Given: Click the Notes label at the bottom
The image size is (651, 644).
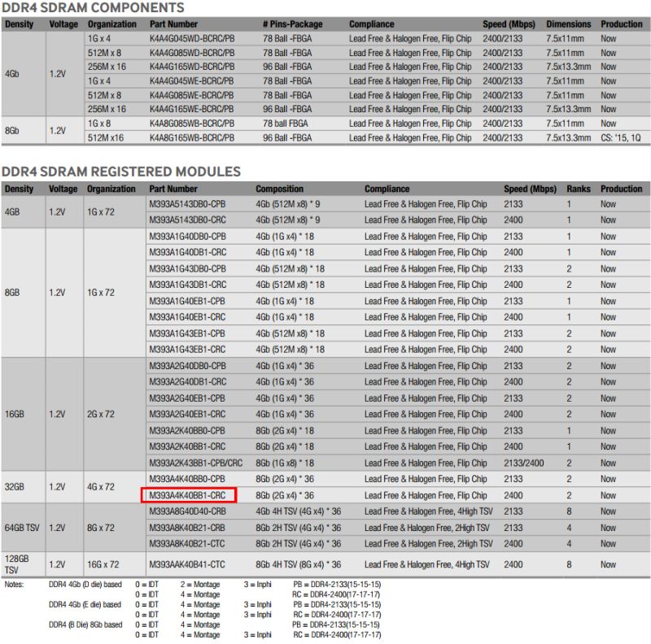Looking at the screenshot, I should (14, 582).
